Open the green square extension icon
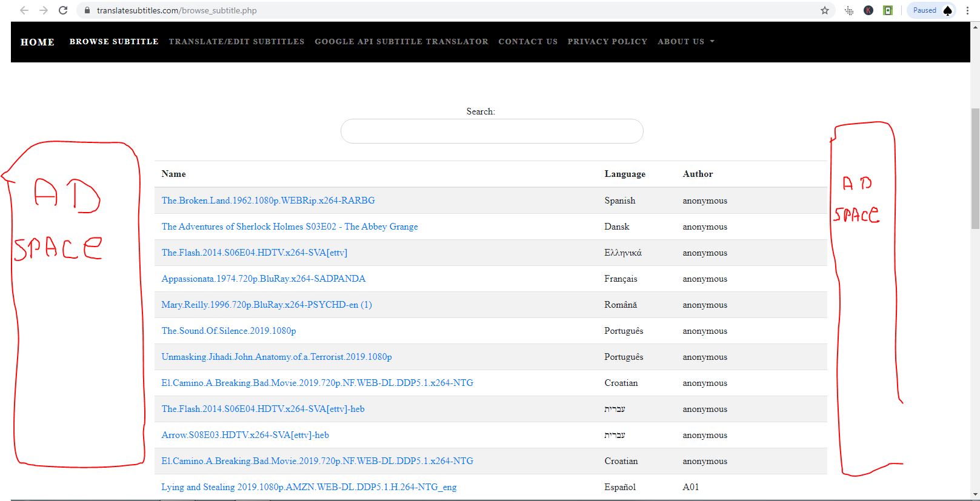980x501 pixels. [888, 10]
